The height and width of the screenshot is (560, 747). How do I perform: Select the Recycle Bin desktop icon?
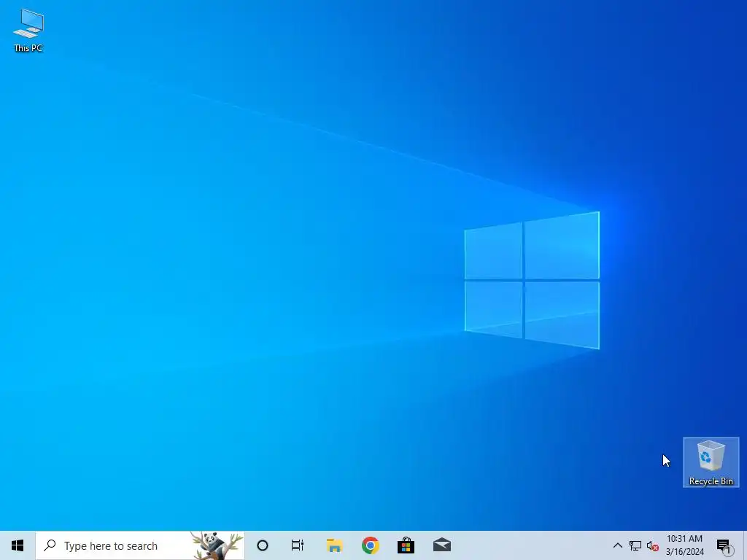(x=711, y=462)
